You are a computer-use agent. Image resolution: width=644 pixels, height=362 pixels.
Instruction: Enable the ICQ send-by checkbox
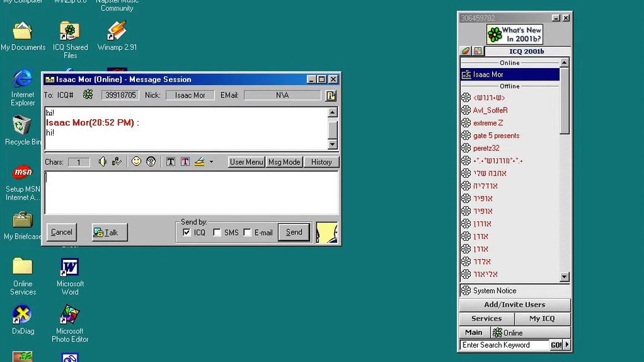click(187, 232)
